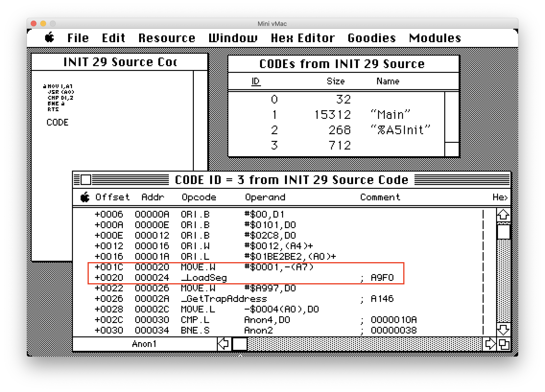Click the Offset column header
545x392 pixels.
(113, 197)
